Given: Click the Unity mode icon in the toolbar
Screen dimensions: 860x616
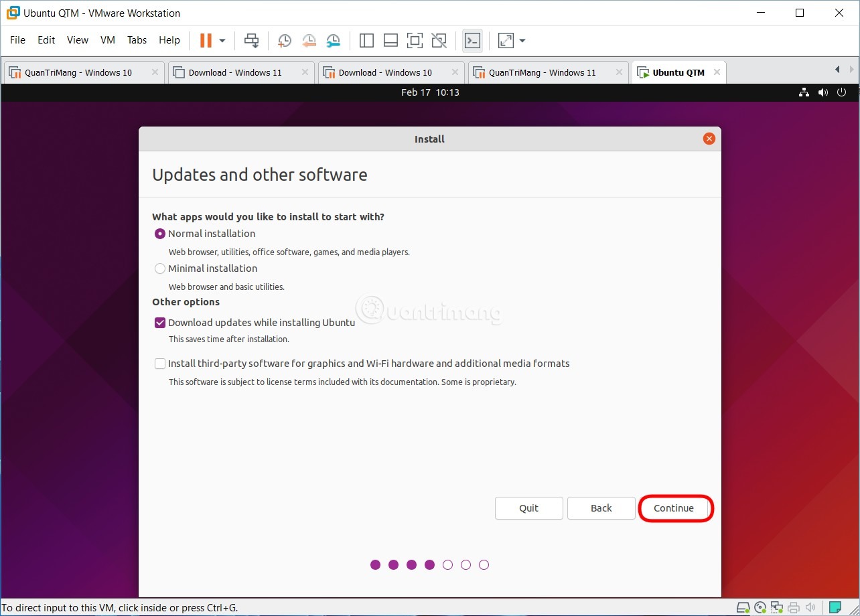Looking at the screenshot, I should click(439, 41).
